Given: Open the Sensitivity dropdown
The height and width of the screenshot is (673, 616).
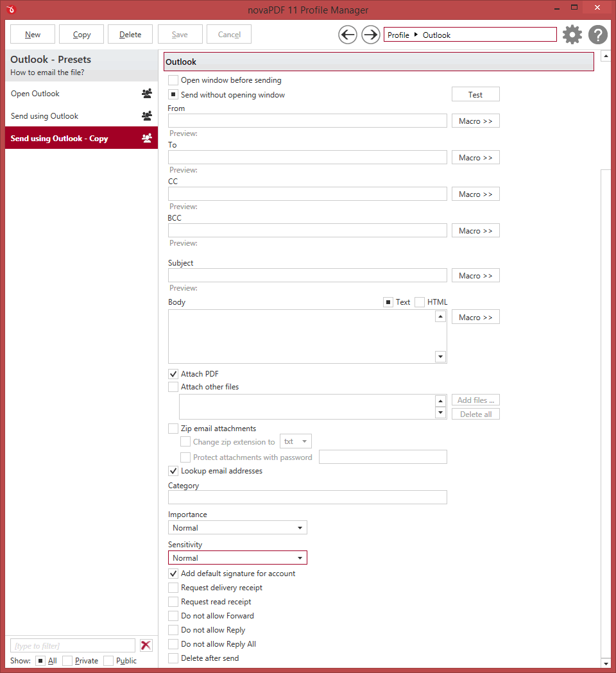Looking at the screenshot, I should tap(237, 558).
